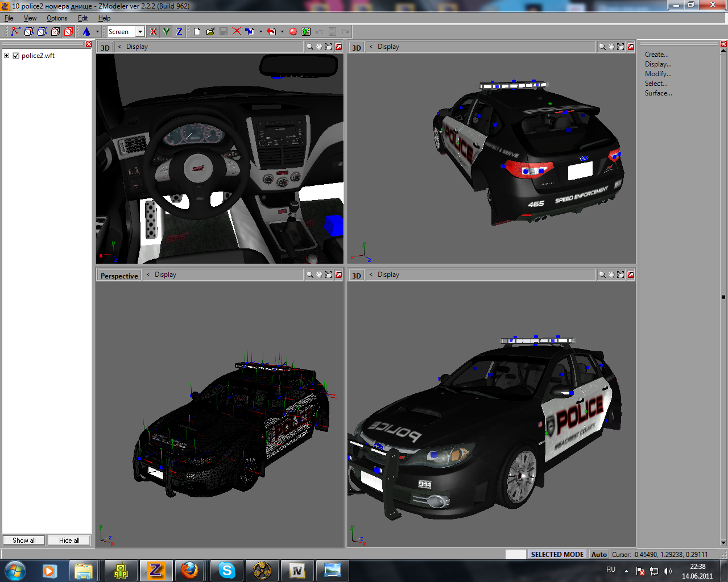The height and width of the screenshot is (582, 728).
Task: Click the ZModeler taskbar icon
Action: 156,571
